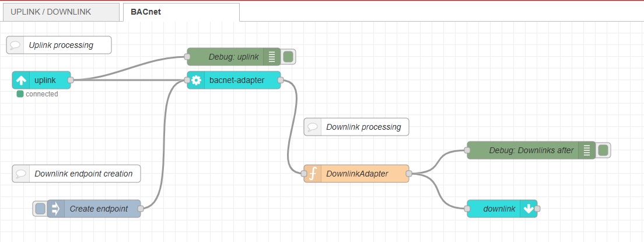The image size is (644, 242).
Task: Click the bacnet-adapter gear icon
Action: pos(197,80)
